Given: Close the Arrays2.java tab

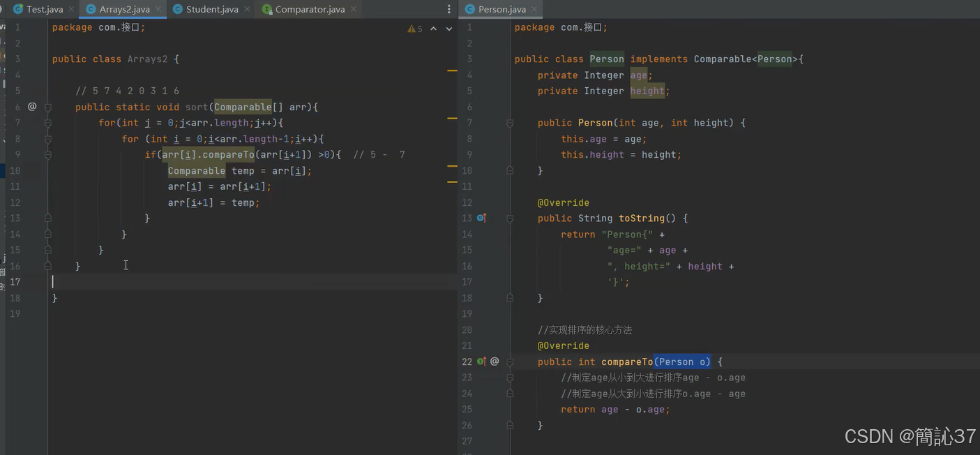Looking at the screenshot, I should click(158, 10).
